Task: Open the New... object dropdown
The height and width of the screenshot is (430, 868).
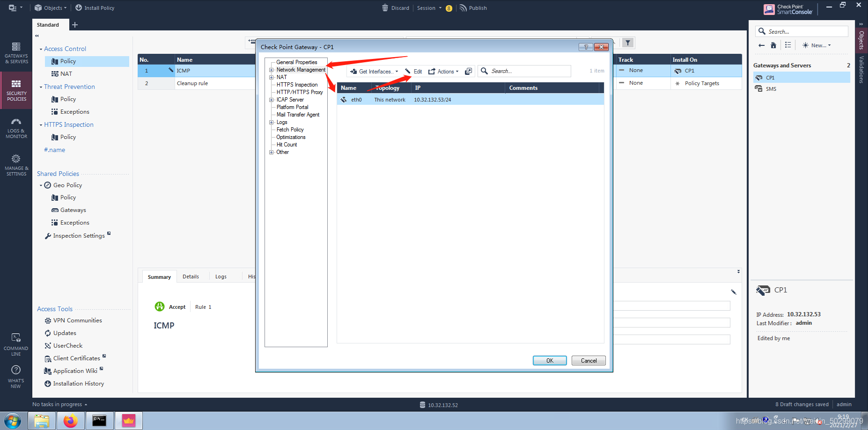Action: click(x=817, y=45)
